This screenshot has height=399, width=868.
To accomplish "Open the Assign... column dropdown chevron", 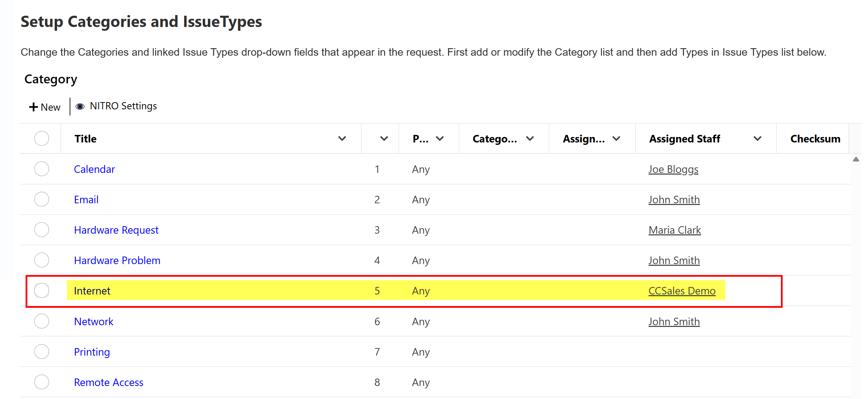I will [x=616, y=138].
